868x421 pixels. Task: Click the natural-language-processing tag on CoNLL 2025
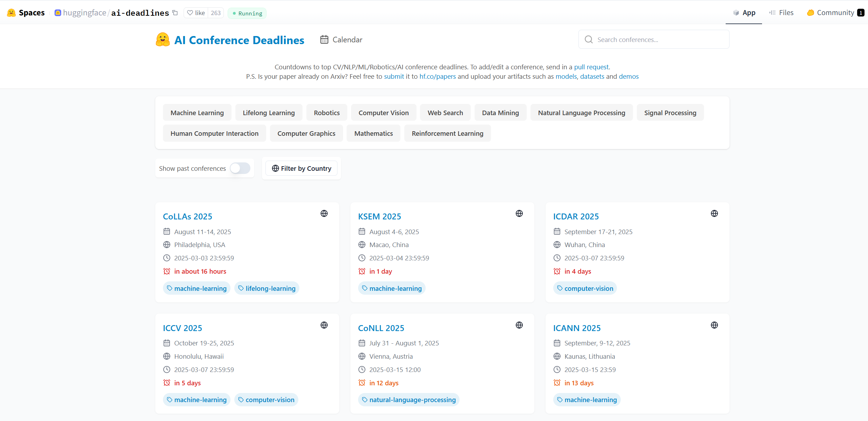(409, 400)
